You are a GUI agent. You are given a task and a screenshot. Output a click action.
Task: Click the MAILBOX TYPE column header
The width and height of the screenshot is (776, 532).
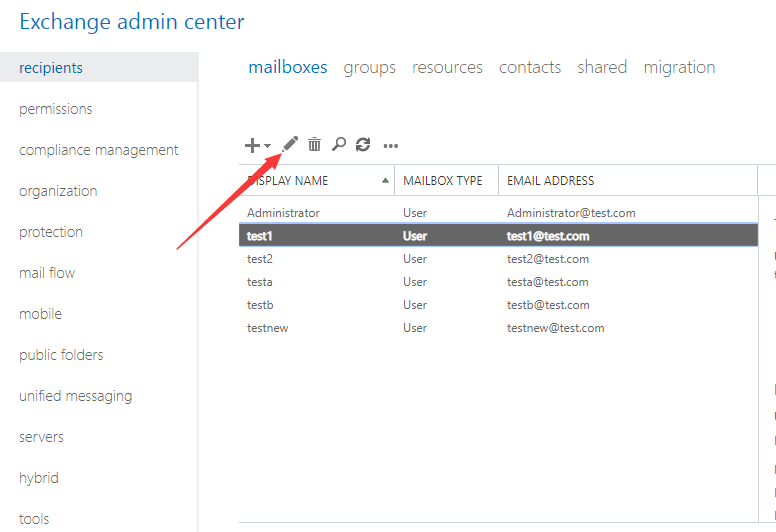coord(442,181)
